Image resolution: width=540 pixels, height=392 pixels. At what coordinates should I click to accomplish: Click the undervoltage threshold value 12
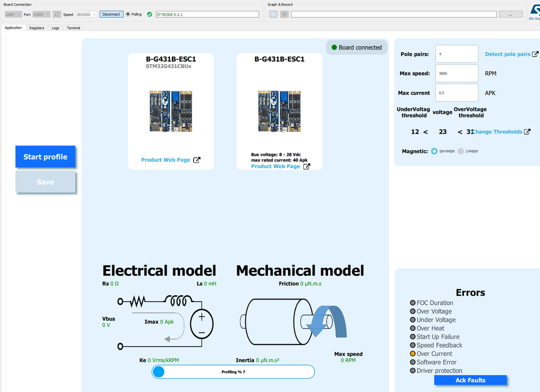415,131
